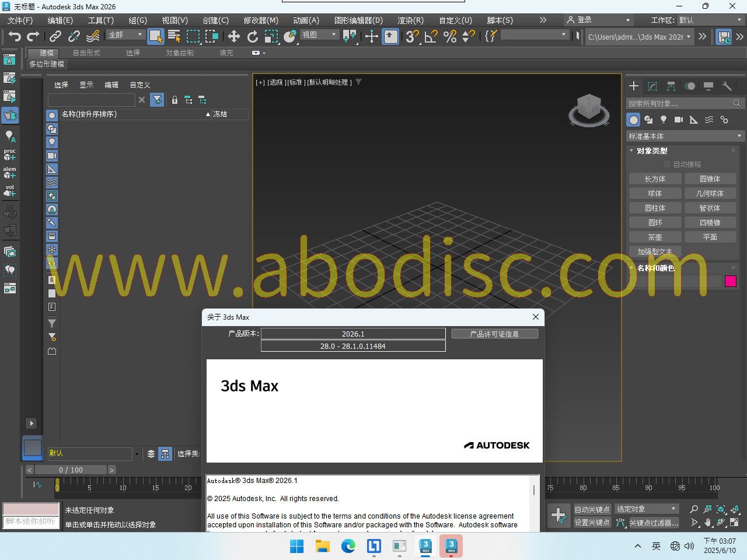The height and width of the screenshot is (560, 747).
Task: Open the 工作区 默认 workspace dropdown
Action: (x=711, y=20)
